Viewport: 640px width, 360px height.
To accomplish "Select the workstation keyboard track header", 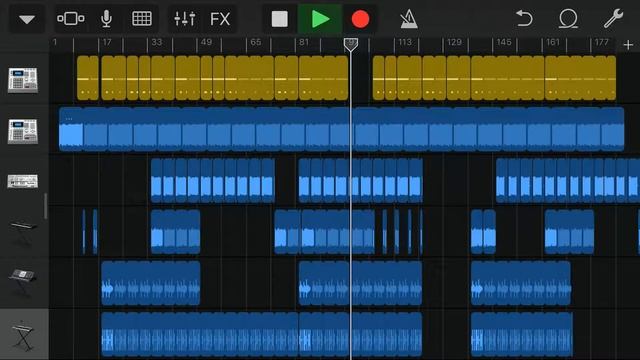I will coord(23,282).
